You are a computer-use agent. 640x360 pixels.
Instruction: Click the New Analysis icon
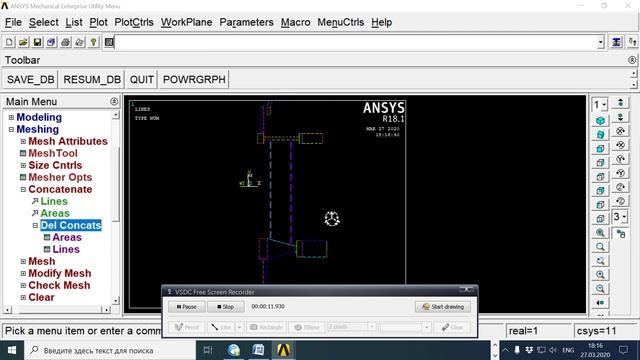[x=9, y=42]
